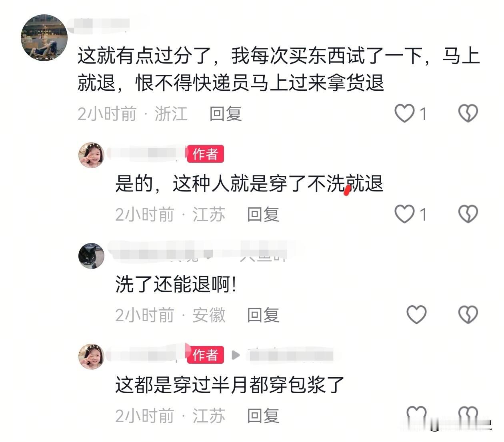Like the Zhejiang comment with heart icon

[404, 113]
